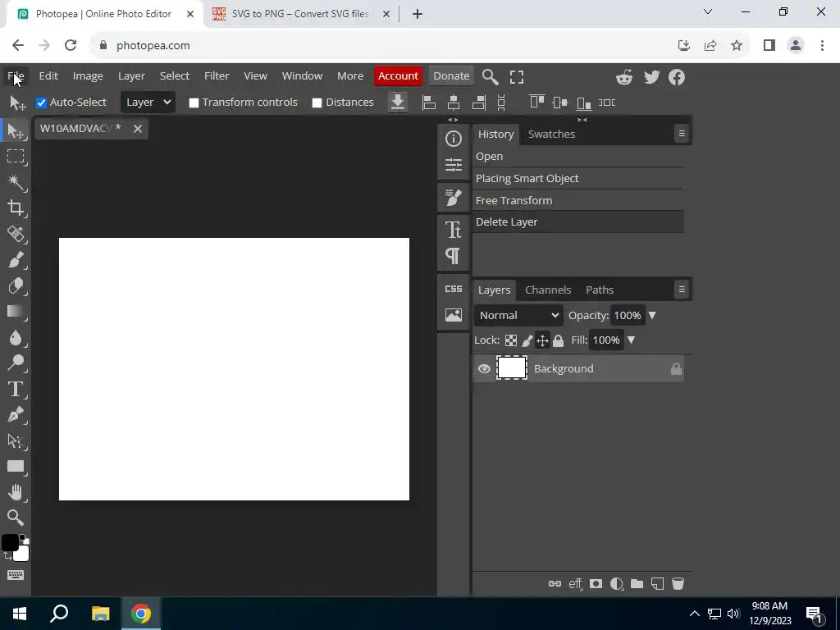Create a new layer icon

657,584
